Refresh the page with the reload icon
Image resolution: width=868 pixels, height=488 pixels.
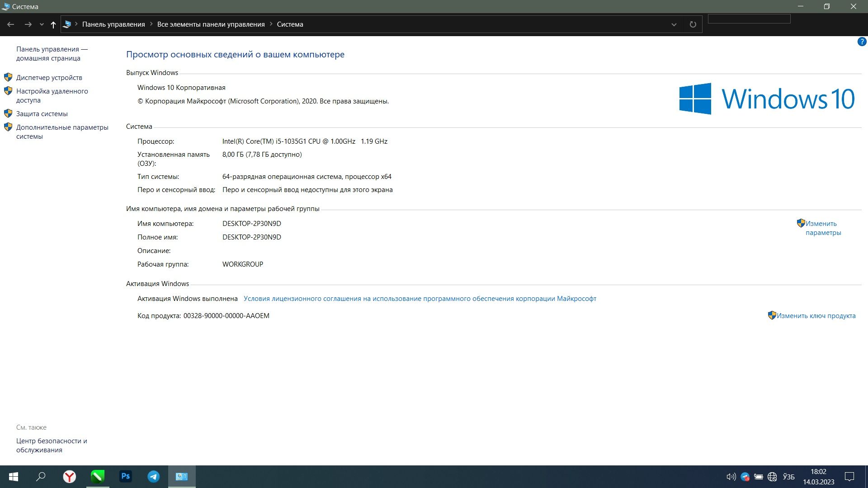point(693,24)
